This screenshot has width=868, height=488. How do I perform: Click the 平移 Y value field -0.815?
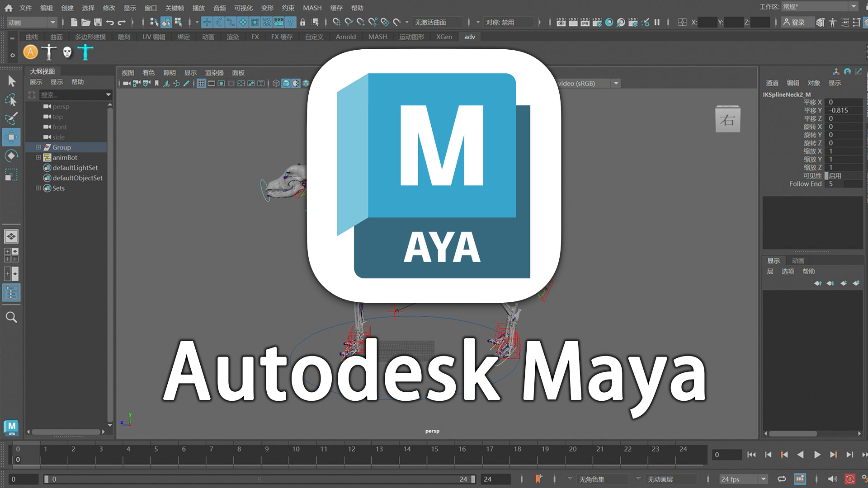(844, 110)
